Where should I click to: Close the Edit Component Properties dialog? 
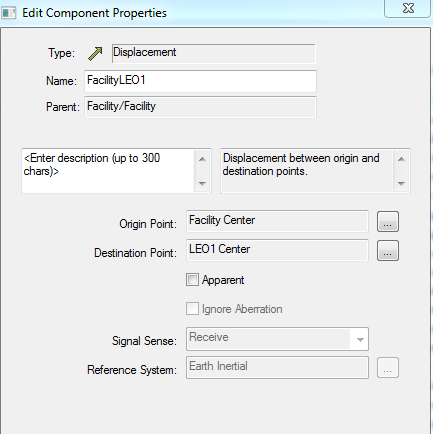408,8
